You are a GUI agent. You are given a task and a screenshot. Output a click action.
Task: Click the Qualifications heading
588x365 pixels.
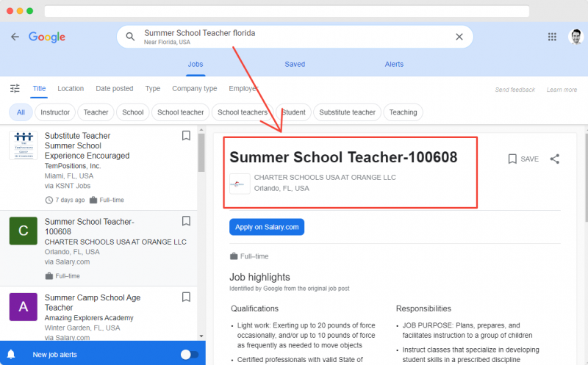254,308
